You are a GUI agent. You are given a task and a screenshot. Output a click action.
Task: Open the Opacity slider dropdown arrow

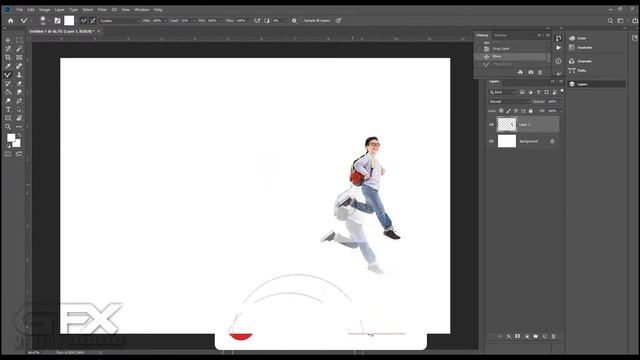click(x=560, y=101)
